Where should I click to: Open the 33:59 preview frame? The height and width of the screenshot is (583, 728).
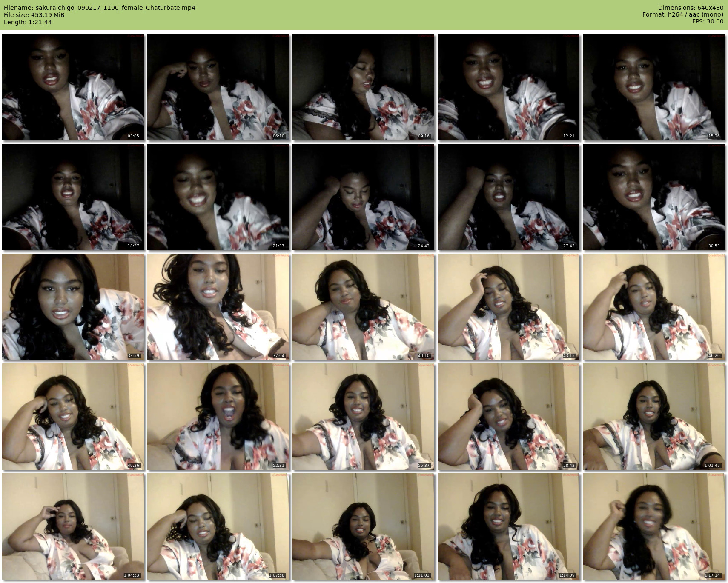(x=73, y=307)
